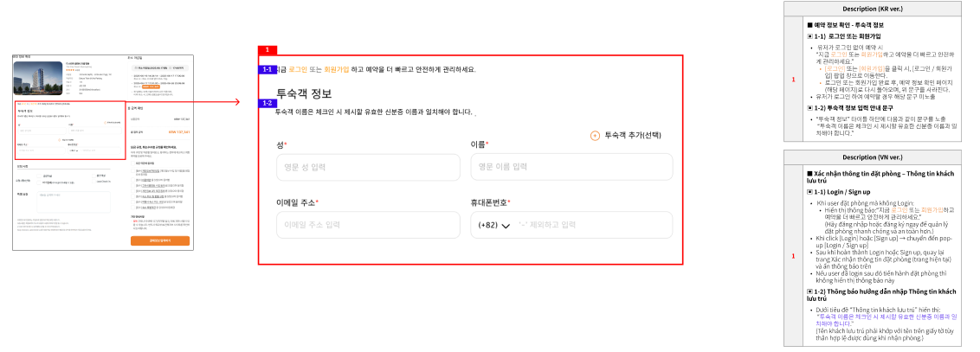Screen dimensions: 980x352
Task: Click the orange payment button in thumbnail
Action: 160,240
